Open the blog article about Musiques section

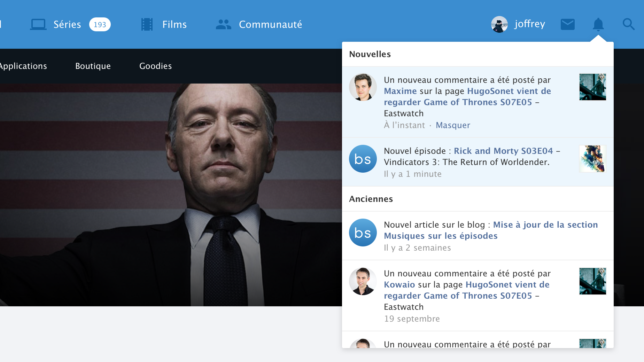(x=545, y=225)
